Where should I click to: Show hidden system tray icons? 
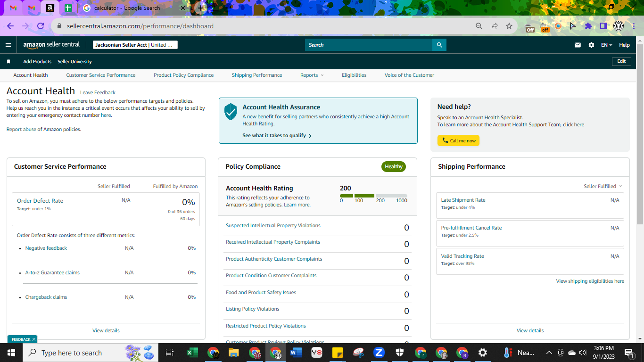pos(549,353)
